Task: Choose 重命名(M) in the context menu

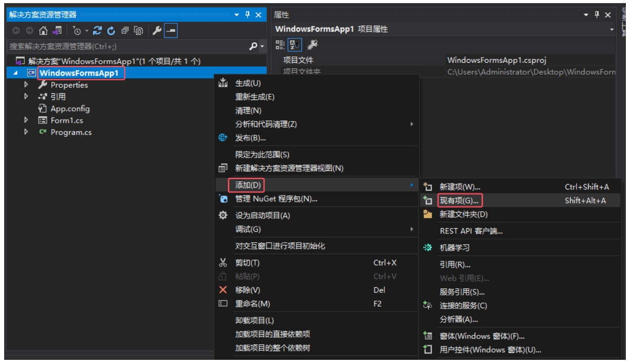Action: click(x=317, y=304)
